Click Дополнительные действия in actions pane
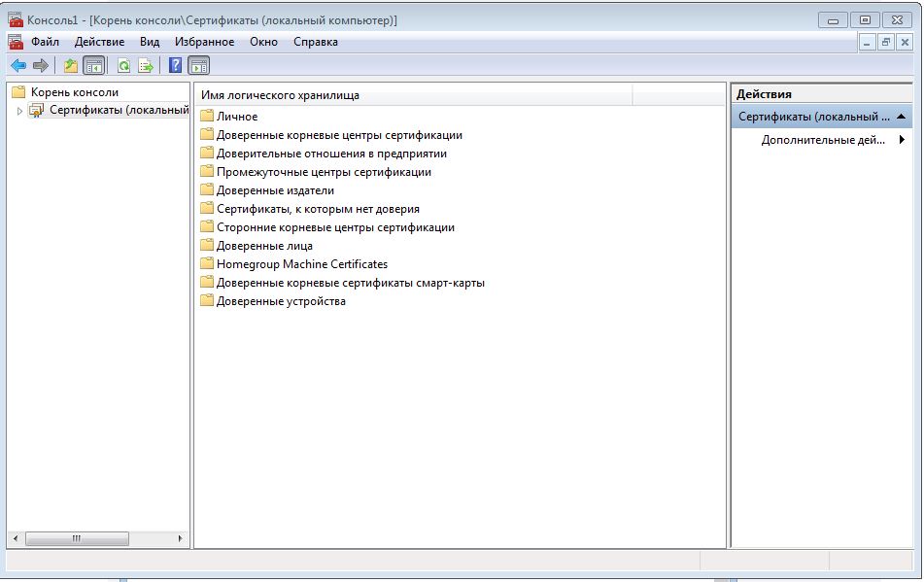Screen dimensions: 924x582 [823, 140]
